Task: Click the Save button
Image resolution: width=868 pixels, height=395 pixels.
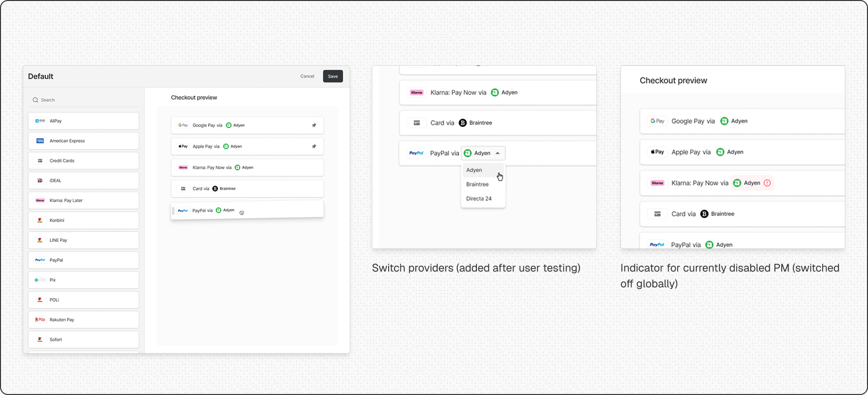Action: (333, 77)
